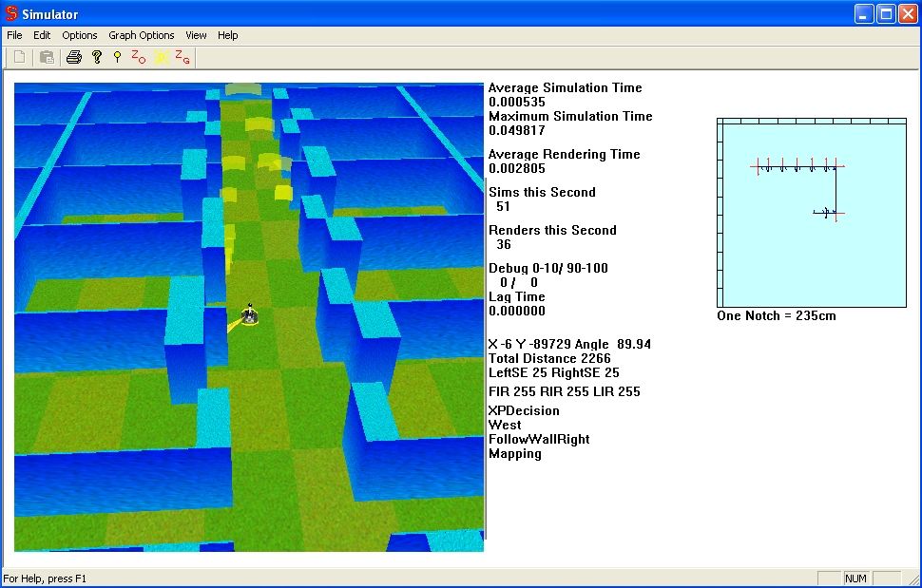This screenshot has height=588, width=922.
Task: Maximize the Simulator window
Action: click(x=885, y=14)
